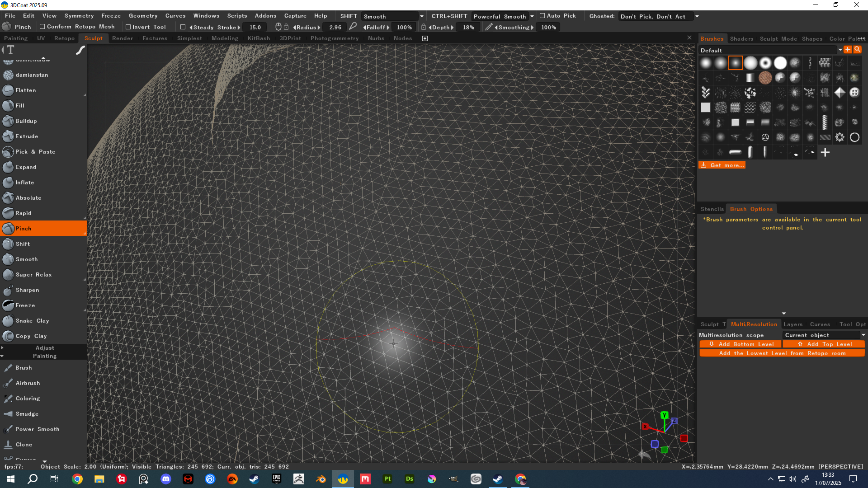The height and width of the screenshot is (488, 868).
Task: Enable Conform Retopo Mesh checkbox
Action: coord(42,27)
